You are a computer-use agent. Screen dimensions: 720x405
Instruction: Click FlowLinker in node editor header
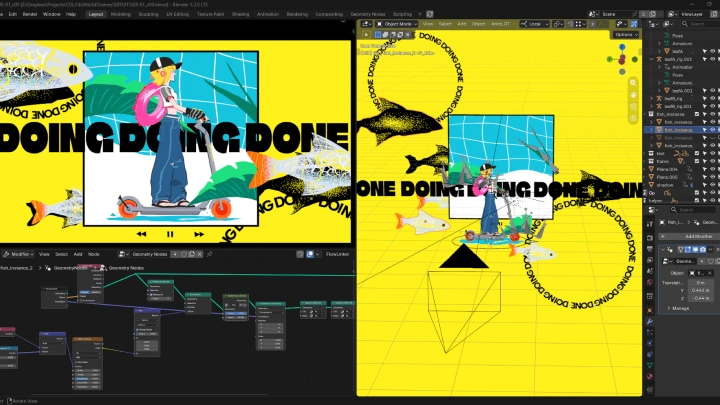pyautogui.click(x=338, y=254)
